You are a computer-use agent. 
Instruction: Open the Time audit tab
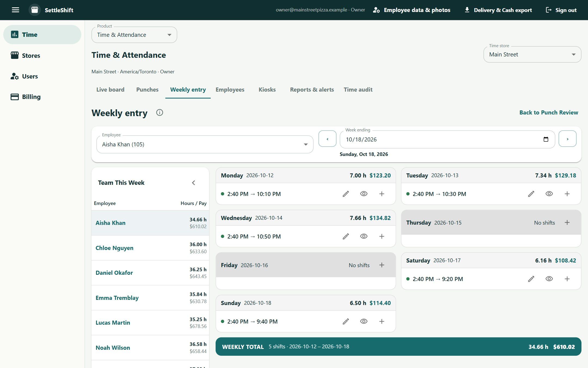358,90
